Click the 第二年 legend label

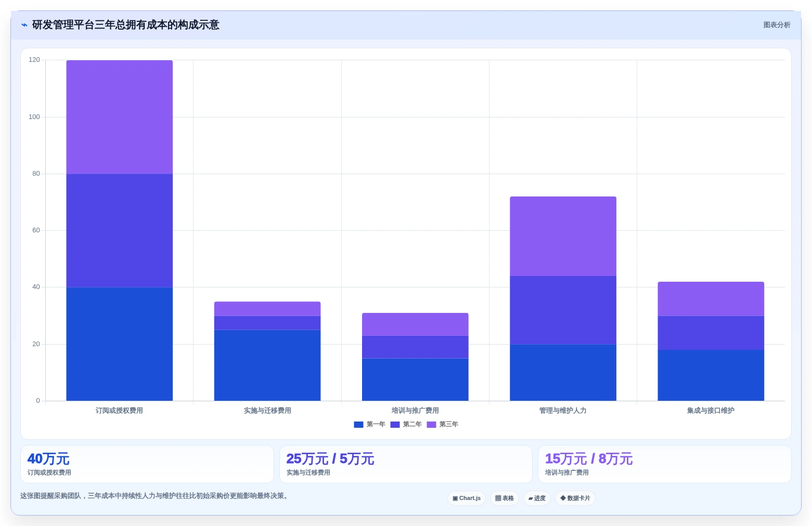pyautogui.click(x=412, y=425)
